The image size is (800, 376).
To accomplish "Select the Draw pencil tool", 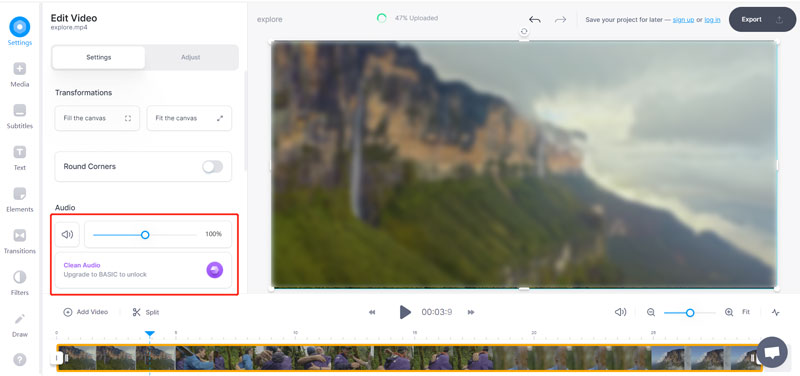I will 19,319.
